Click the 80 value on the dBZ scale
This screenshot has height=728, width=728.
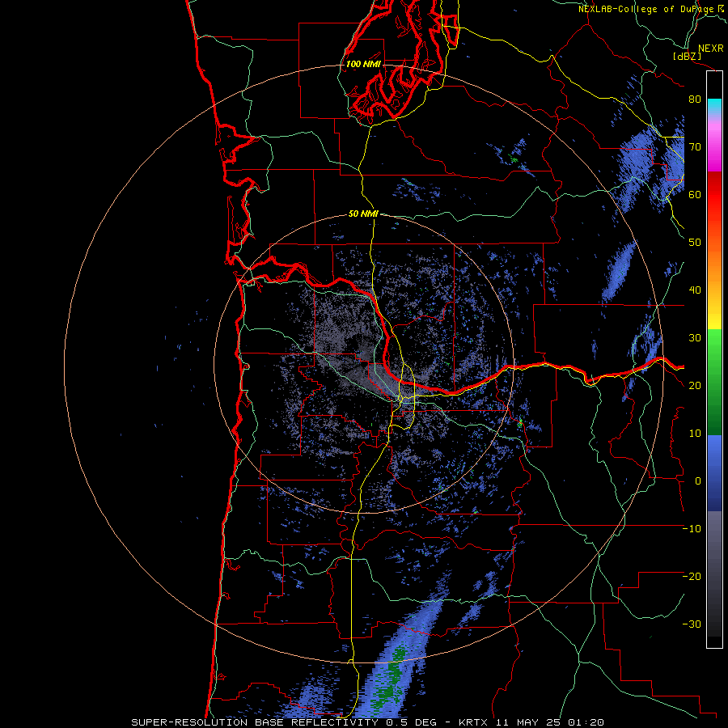pos(695,99)
